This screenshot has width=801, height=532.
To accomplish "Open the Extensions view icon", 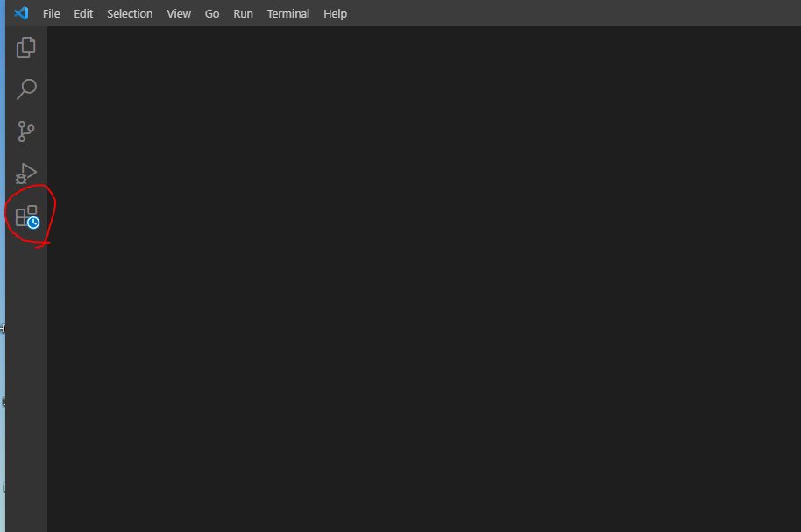I will point(27,216).
